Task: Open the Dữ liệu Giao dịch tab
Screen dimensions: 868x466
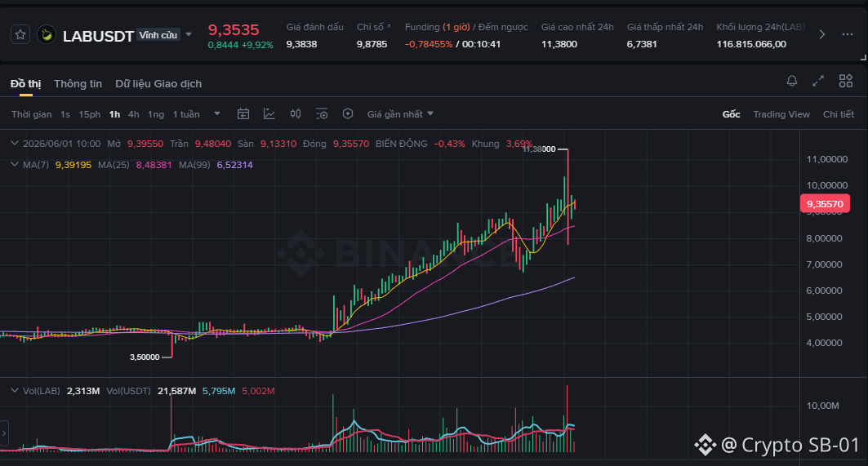Action: [158, 83]
